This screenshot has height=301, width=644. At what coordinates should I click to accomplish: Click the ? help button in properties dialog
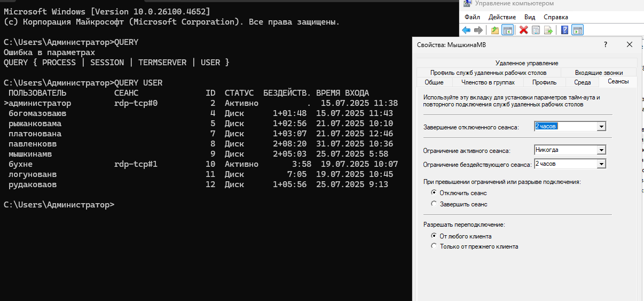click(606, 45)
